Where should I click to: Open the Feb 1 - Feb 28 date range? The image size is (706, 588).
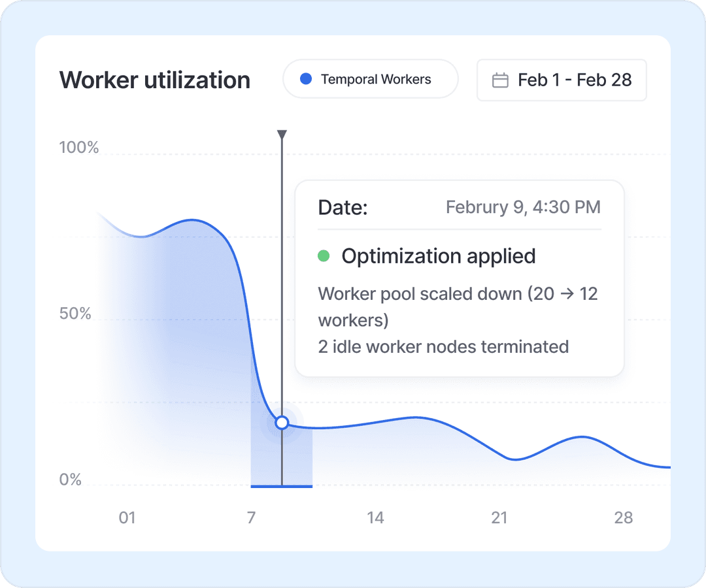pyautogui.click(x=562, y=80)
